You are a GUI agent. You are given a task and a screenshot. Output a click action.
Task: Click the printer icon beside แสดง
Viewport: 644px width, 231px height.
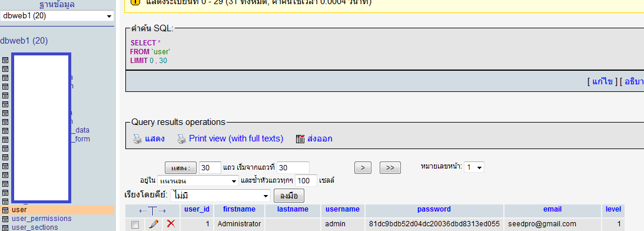138,139
